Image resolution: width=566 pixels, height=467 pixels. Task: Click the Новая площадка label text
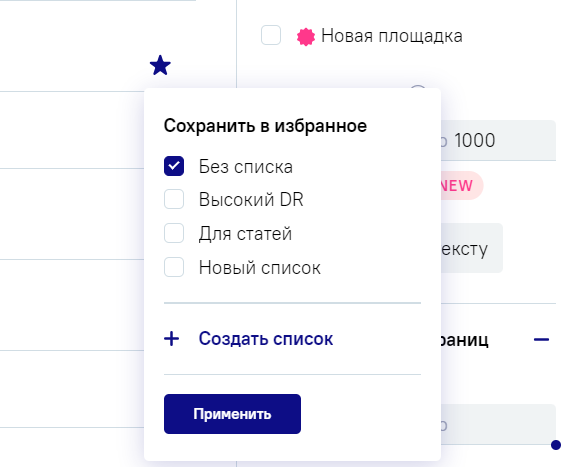pos(392,36)
